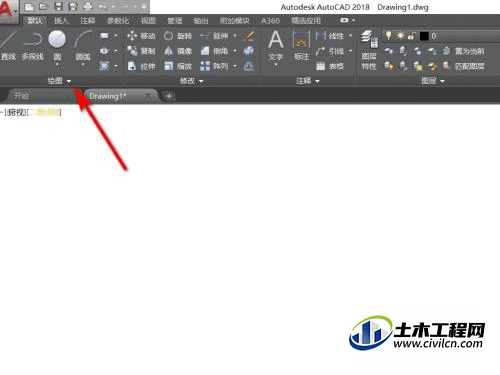Toggle layer 0 lock padlock icon
Screen dimensions: 500x375
pos(411,36)
